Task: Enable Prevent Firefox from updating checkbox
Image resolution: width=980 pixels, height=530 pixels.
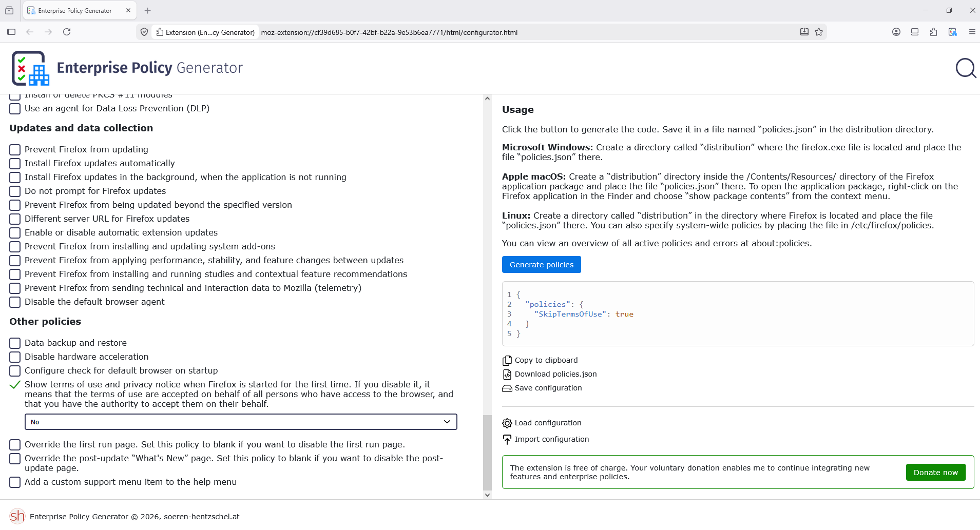Action: click(15, 150)
